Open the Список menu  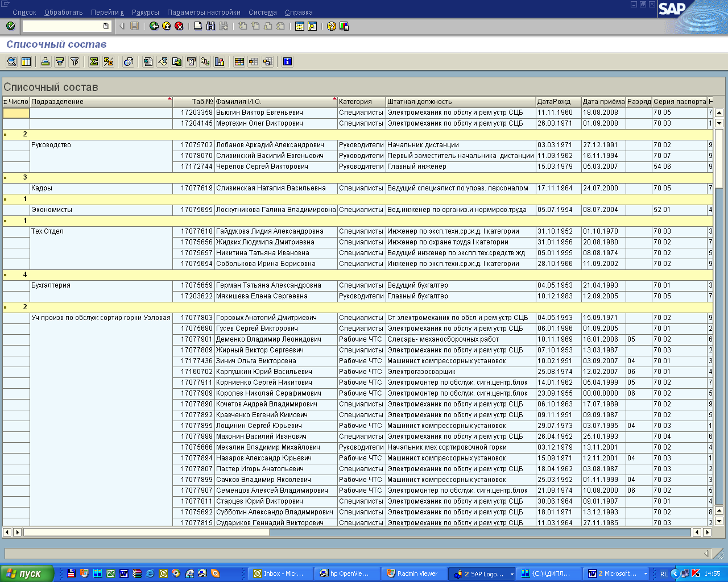(24, 13)
